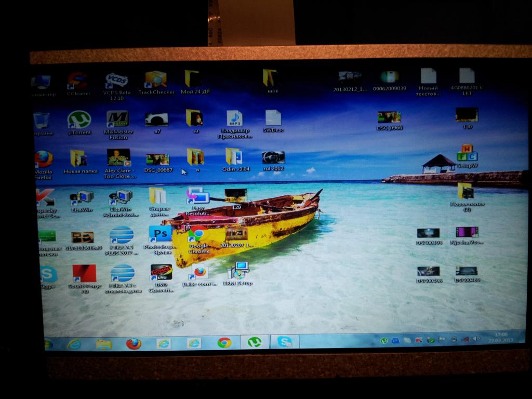Switch to µTorrent taskbar window
Viewport: 532px width, 399px height.
pos(255,342)
